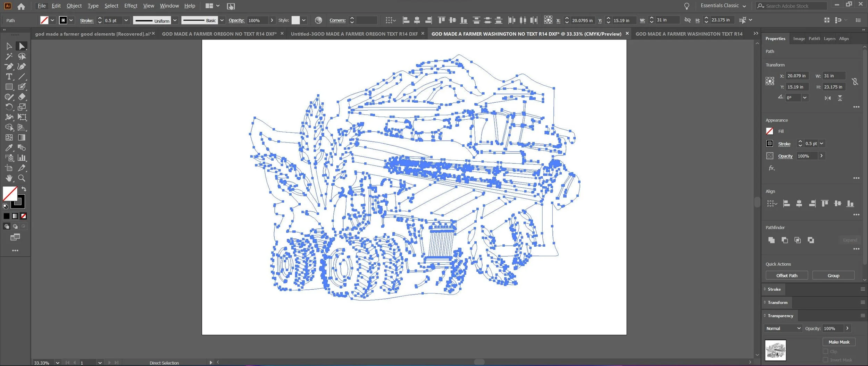The height and width of the screenshot is (366, 868).
Task: Select the Magic Wand tool
Action: [9, 56]
